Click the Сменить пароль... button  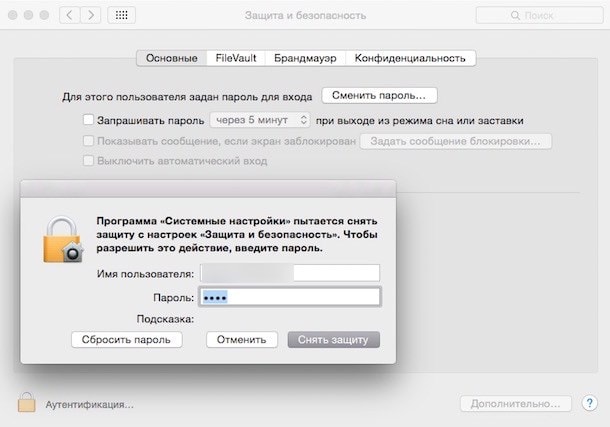(x=379, y=95)
